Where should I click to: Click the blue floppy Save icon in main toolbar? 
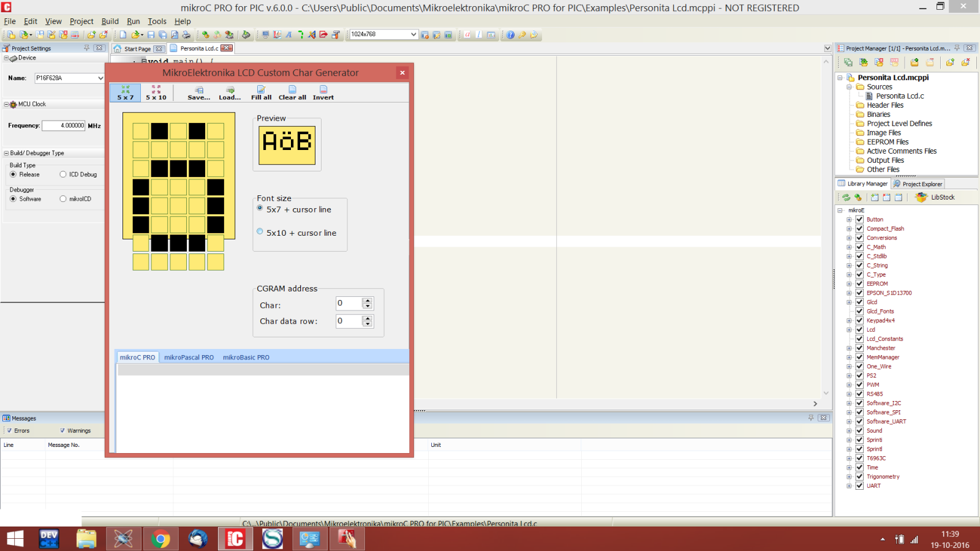[x=151, y=35]
